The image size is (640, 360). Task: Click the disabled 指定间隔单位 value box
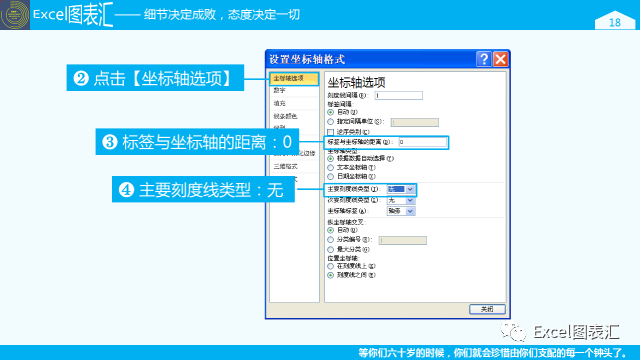click(x=415, y=122)
